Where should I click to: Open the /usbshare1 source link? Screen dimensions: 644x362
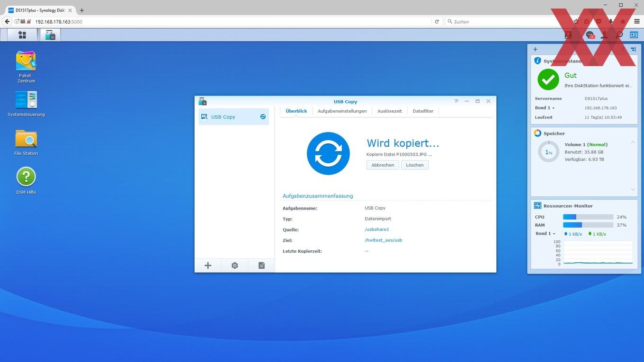(377, 230)
